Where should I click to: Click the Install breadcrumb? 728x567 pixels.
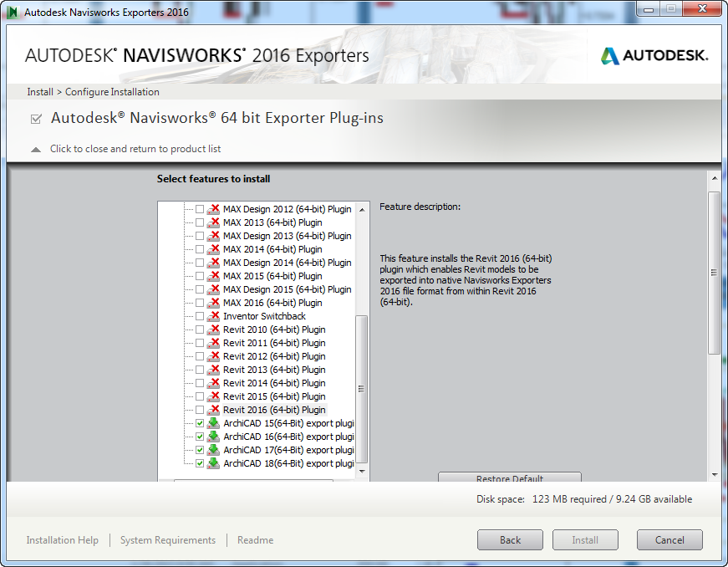click(40, 92)
